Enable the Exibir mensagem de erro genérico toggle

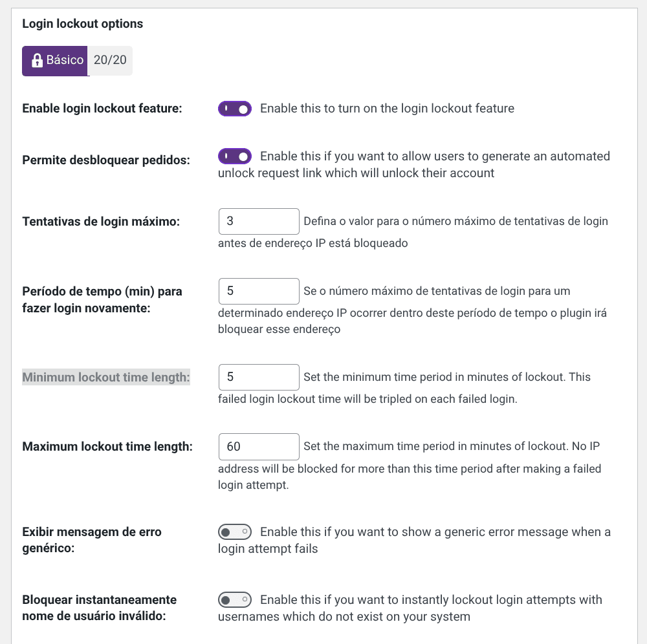[x=234, y=531]
